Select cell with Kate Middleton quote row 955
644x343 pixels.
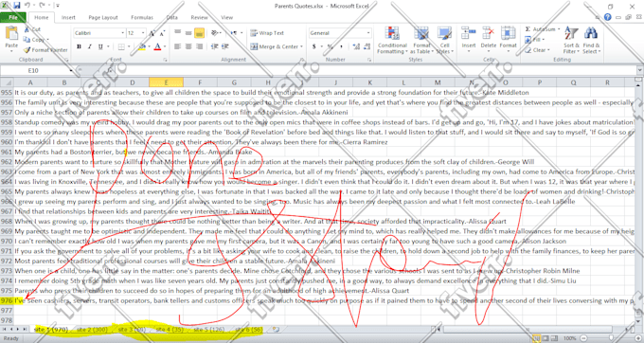pos(272,93)
